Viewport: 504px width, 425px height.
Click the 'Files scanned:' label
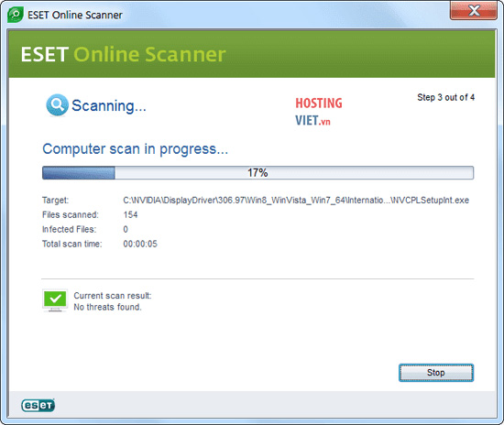[71, 214]
